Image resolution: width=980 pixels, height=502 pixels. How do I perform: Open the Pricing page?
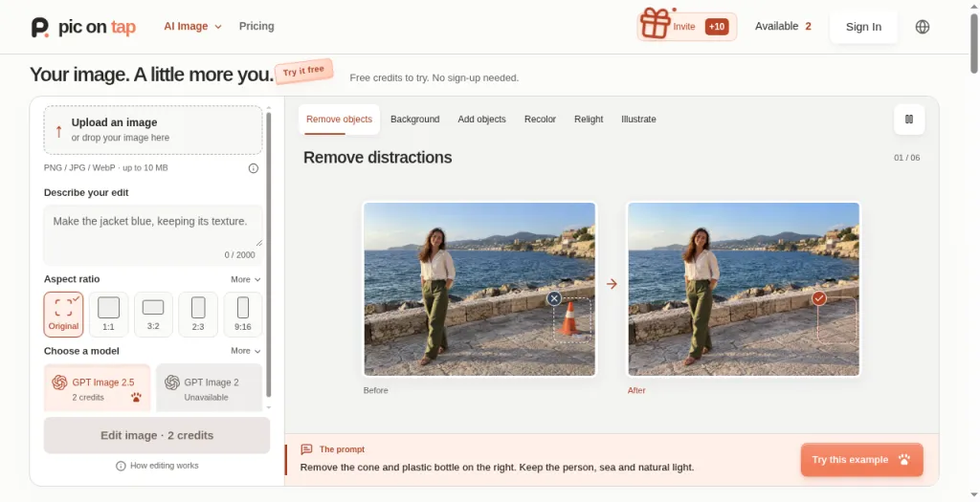pyautogui.click(x=256, y=26)
